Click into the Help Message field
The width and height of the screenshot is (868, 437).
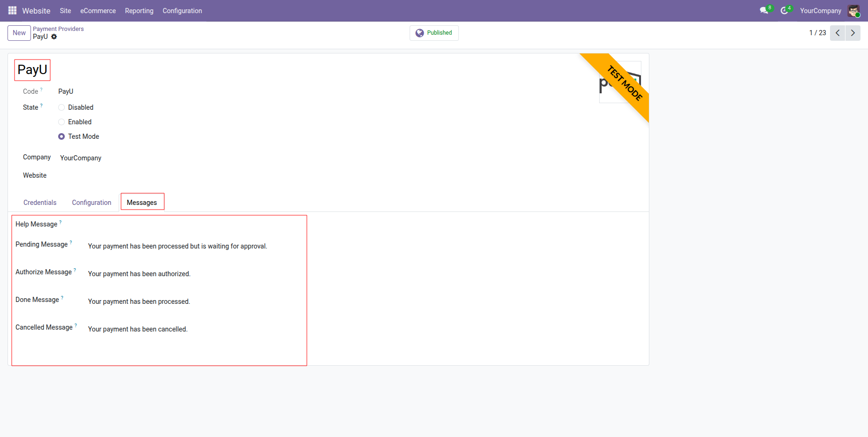pos(195,225)
